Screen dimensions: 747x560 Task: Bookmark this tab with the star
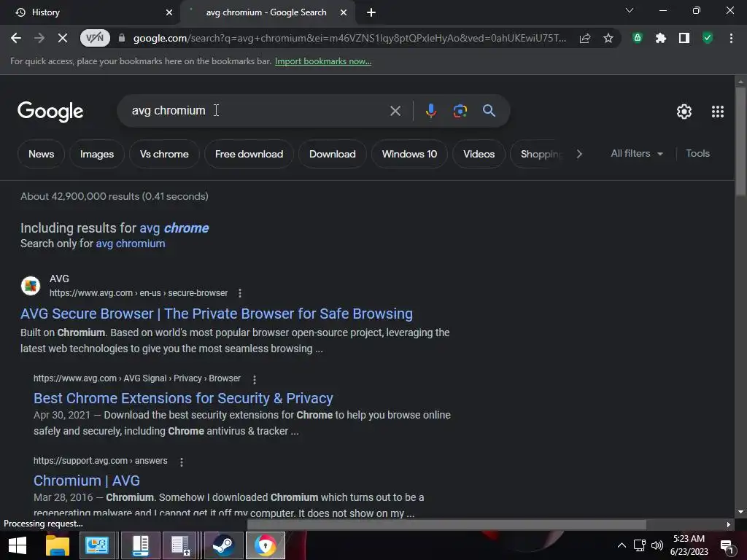[x=608, y=38]
